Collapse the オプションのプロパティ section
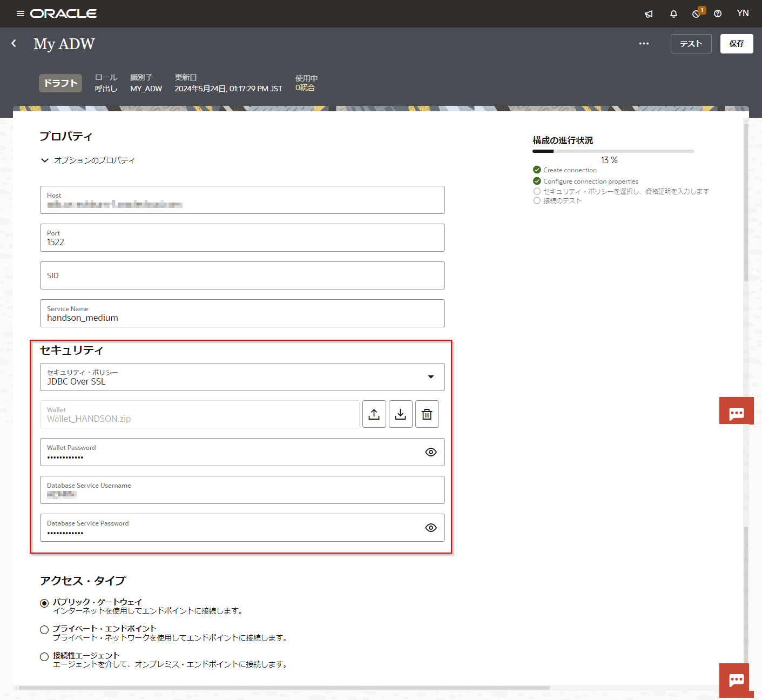The image size is (762, 700). (x=45, y=160)
